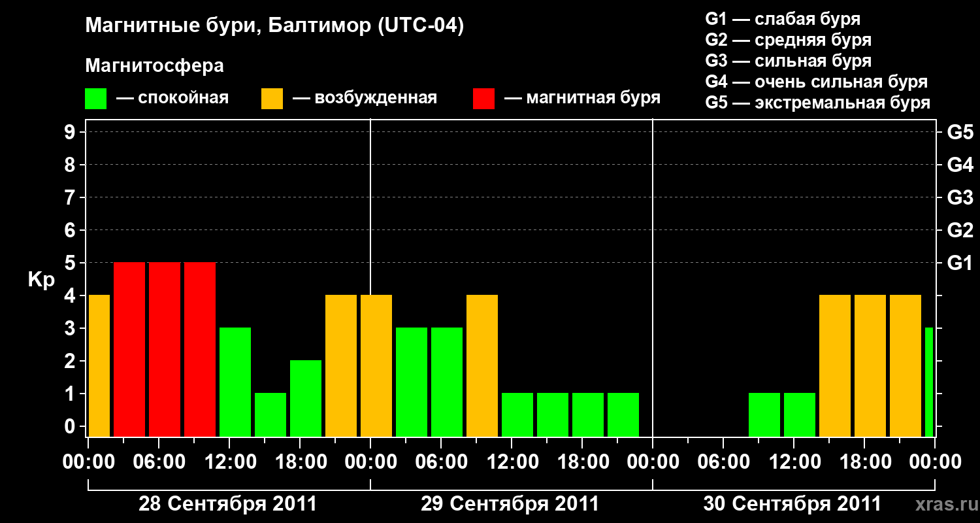This screenshot has height=523, width=980.
Task: Click the orange bar ending at midnight on 28 September
Action: (341, 366)
